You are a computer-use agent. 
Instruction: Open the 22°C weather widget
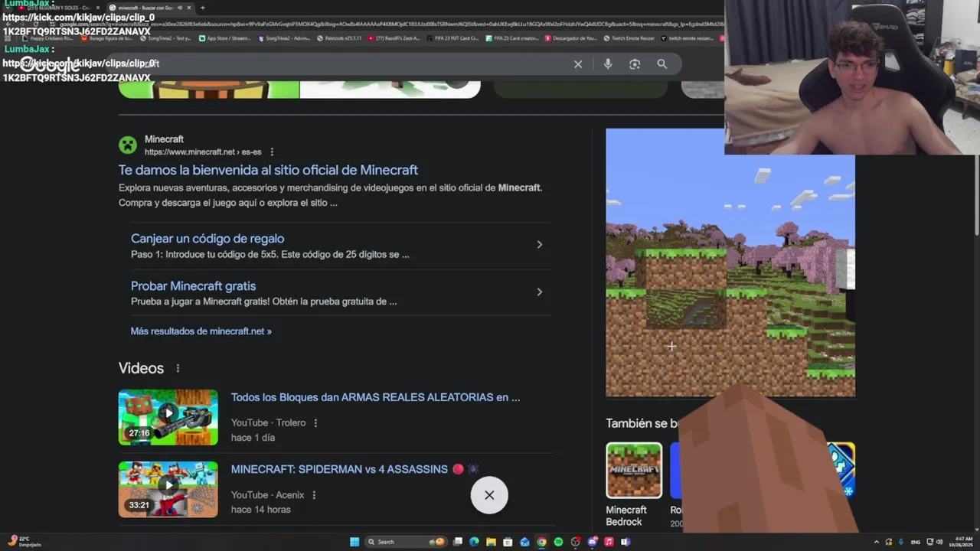click(x=23, y=542)
